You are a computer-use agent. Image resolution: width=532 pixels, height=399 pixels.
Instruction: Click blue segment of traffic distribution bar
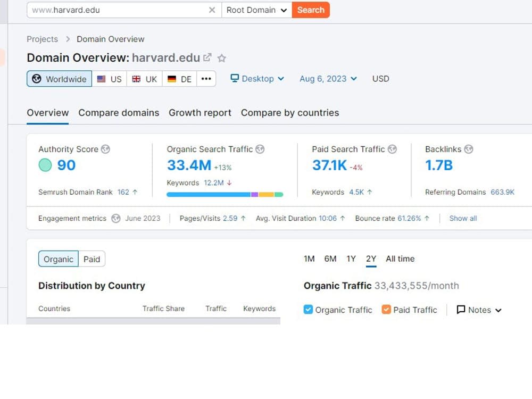pyautogui.click(x=209, y=194)
